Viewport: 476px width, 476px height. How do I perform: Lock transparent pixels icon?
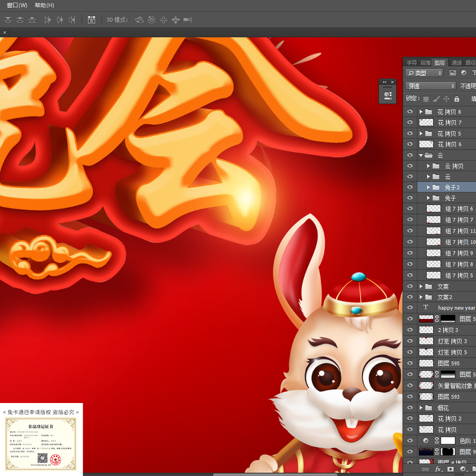click(426, 99)
